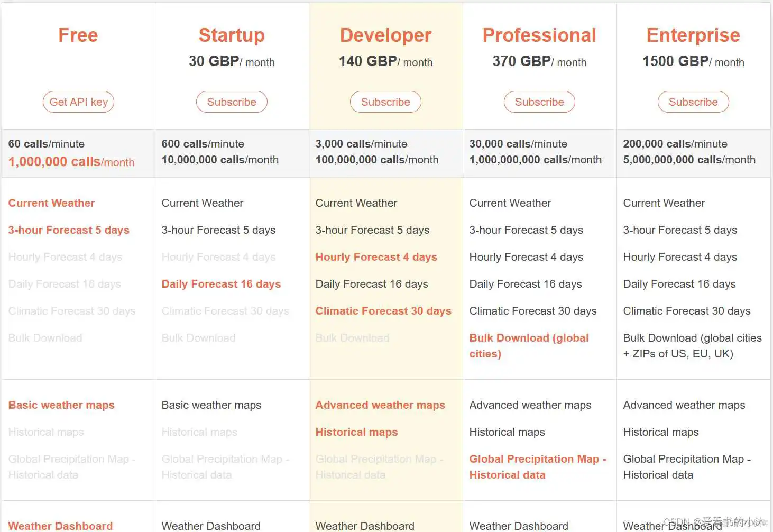Open Current Weather link in Free column
The height and width of the screenshot is (532, 773).
(x=51, y=203)
